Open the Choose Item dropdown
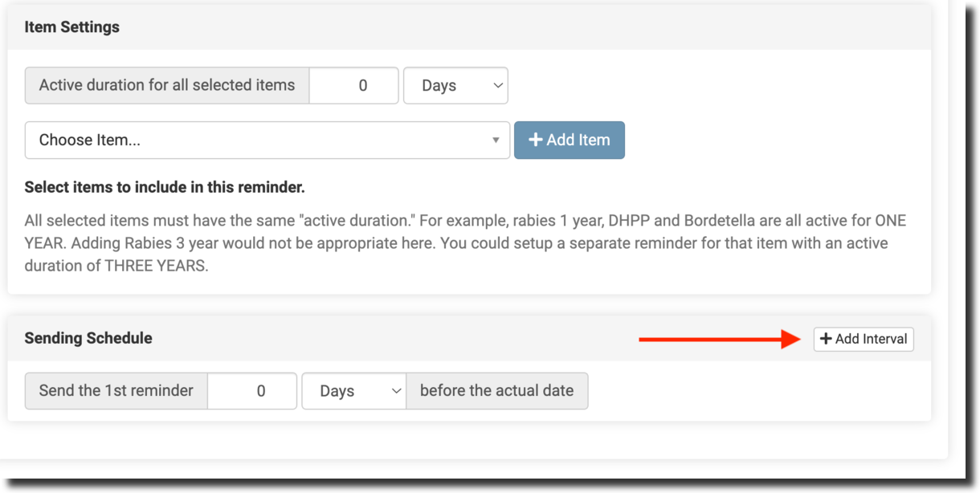 click(x=267, y=141)
